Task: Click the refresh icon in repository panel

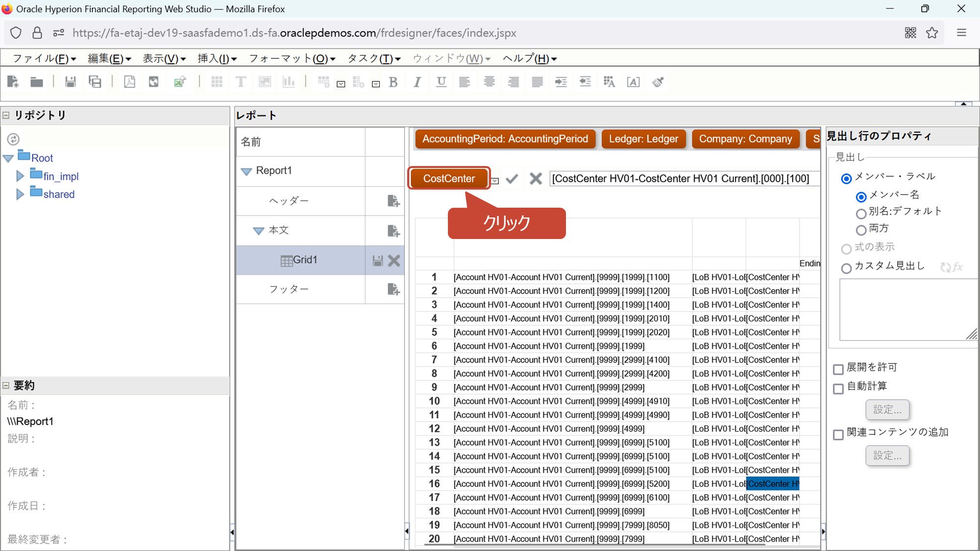Action: point(13,139)
